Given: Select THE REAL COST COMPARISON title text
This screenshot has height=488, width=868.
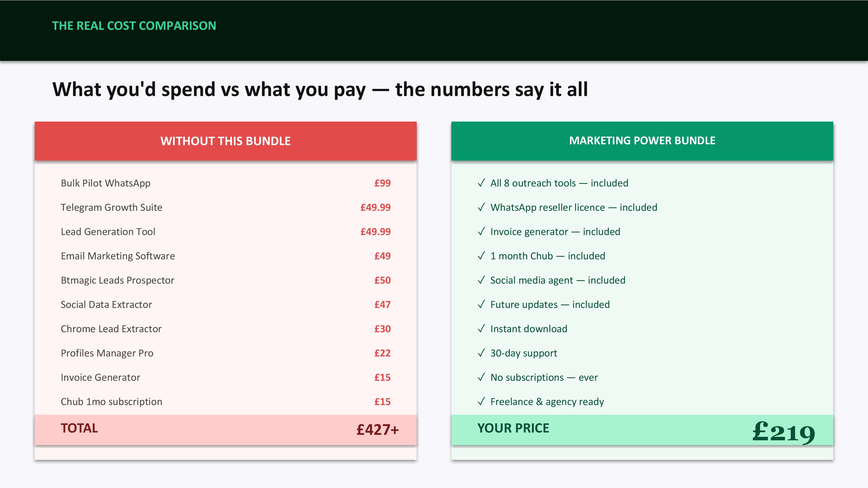Looking at the screenshot, I should point(134,26).
